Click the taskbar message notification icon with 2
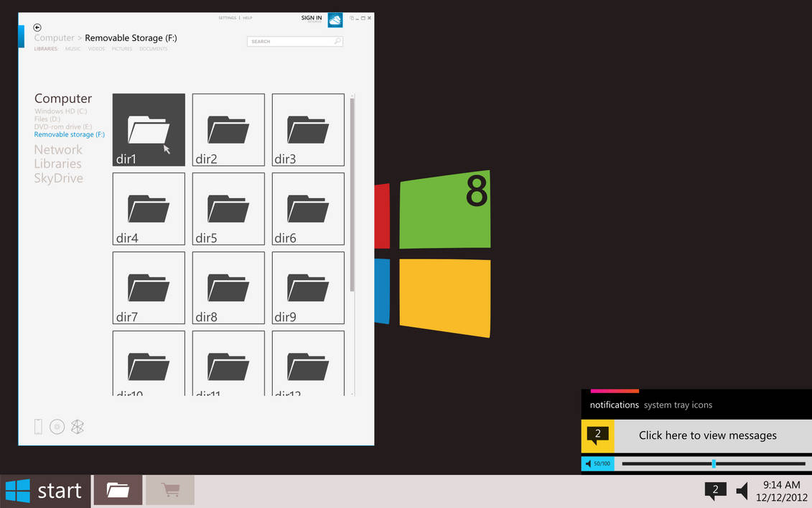The image size is (812, 508). point(715,490)
